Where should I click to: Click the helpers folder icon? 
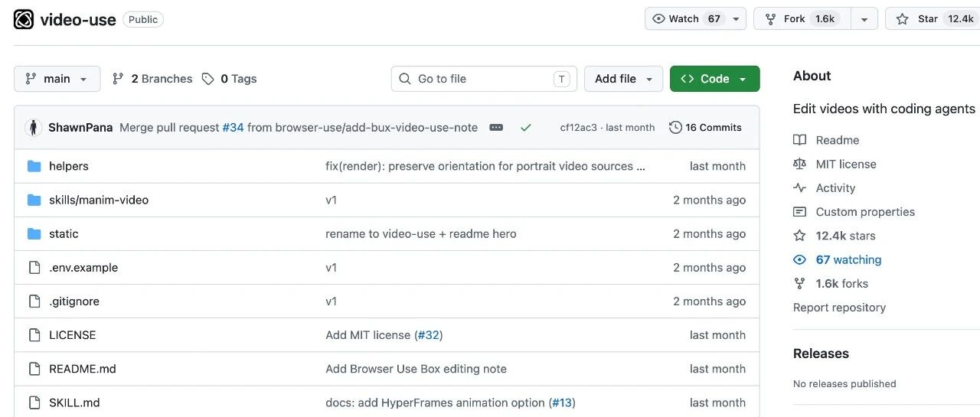click(34, 166)
